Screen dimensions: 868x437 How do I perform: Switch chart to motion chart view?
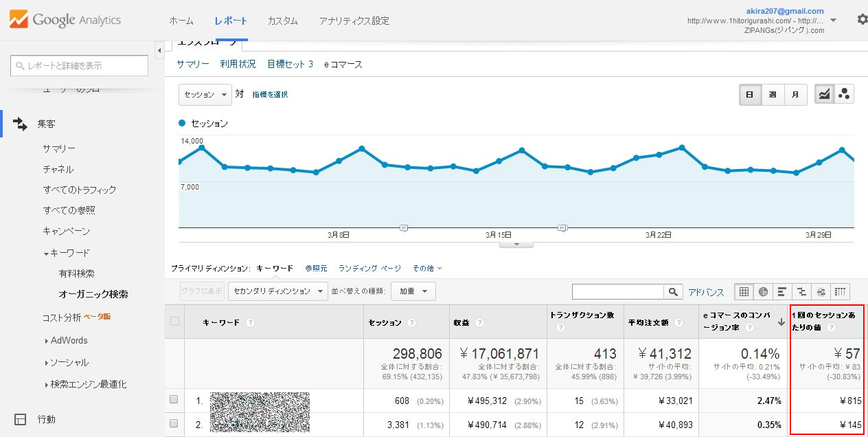pyautogui.click(x=844, y=94)
